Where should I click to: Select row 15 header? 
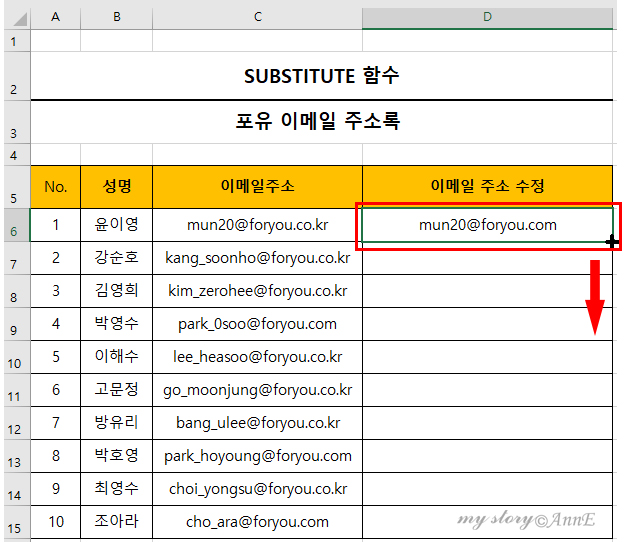click(x=16, y=523)
